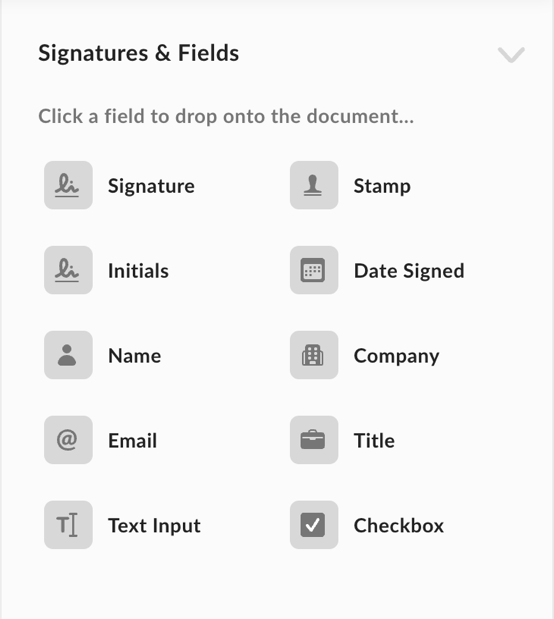
Task: Click the Signature label text
Action: [151, 186]
